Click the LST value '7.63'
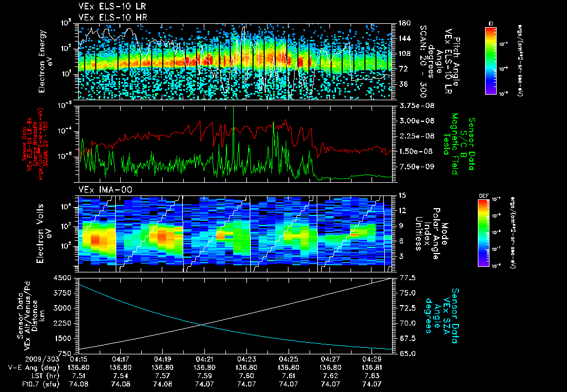 tap(372, 376)
